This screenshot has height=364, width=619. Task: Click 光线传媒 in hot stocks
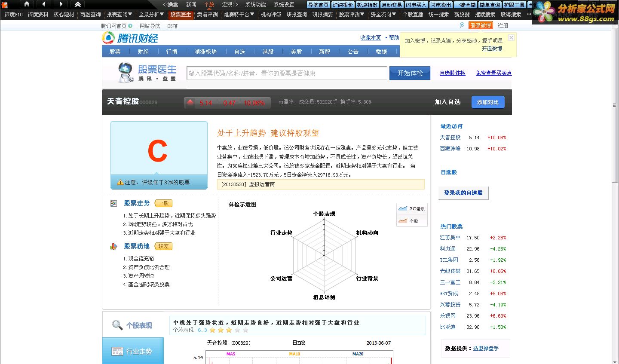pyautogui.click(x=450, y=271)
